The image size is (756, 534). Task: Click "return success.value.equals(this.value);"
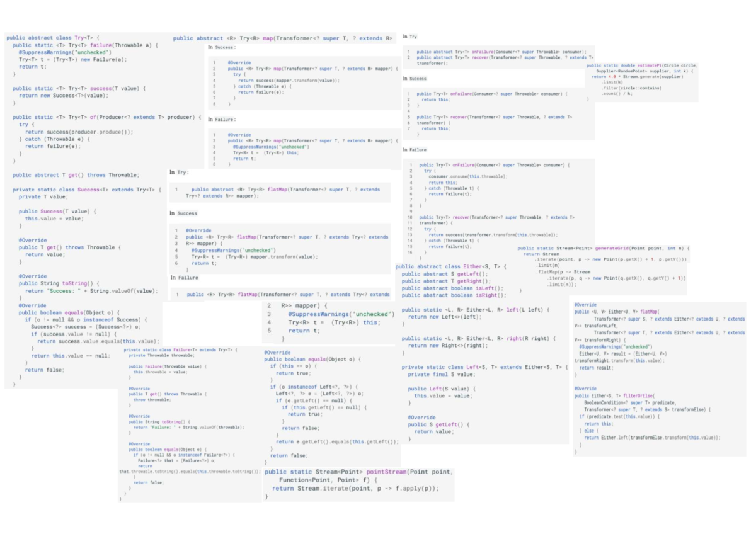click(98, 341)
